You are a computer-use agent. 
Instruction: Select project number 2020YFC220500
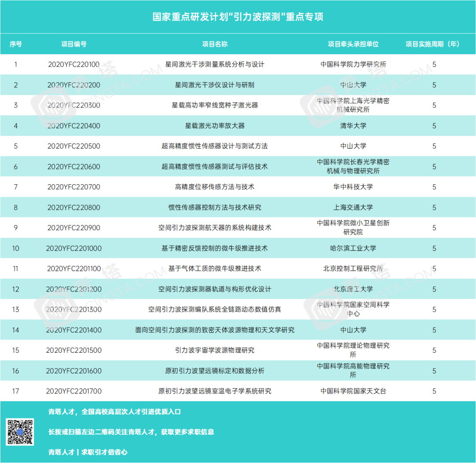tap(74, 146)
